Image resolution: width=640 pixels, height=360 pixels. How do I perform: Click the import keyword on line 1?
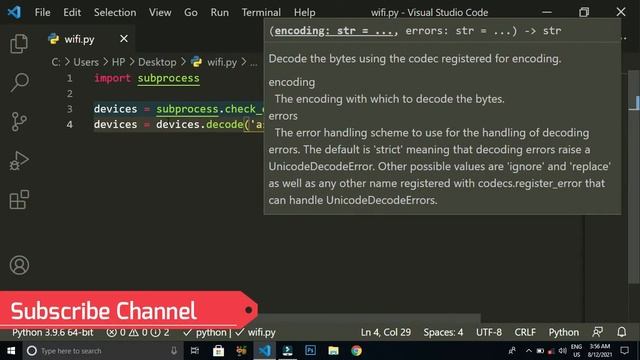(x=112, y=78)
